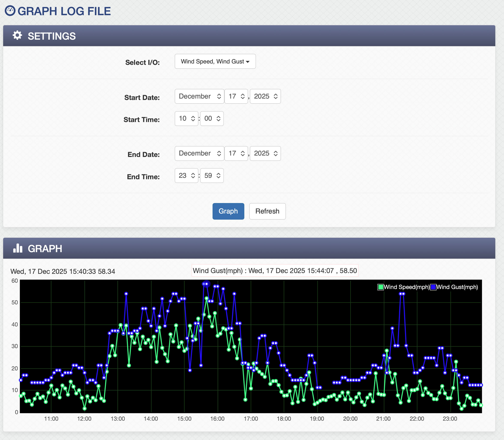The image size is (504, 440).
Task: Change the End Time minutes field
Action: tap(212, 176)
